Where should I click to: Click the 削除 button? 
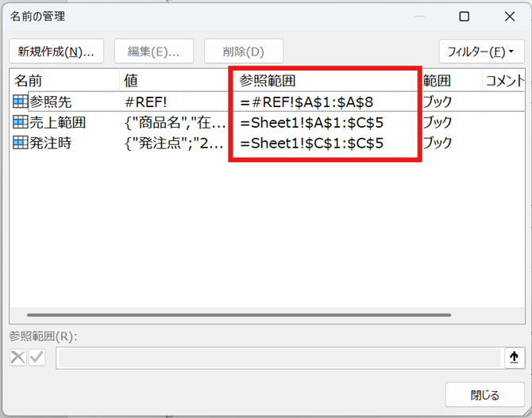244,52
